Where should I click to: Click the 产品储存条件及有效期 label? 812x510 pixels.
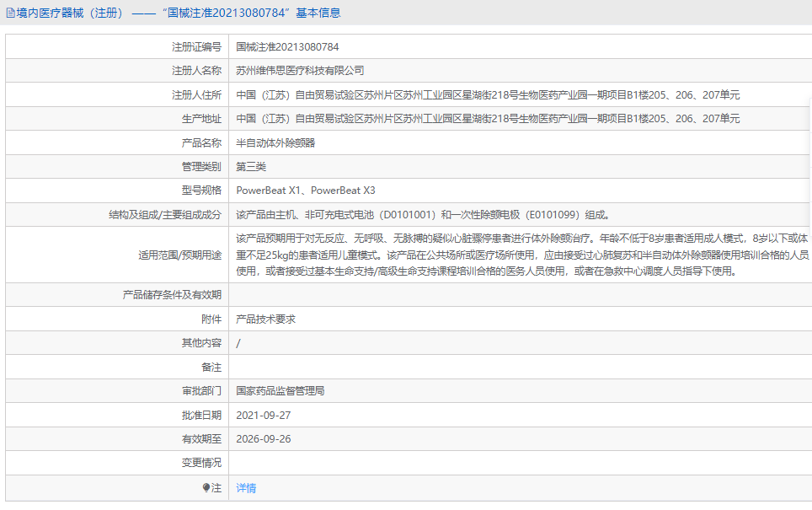[172, 295]
